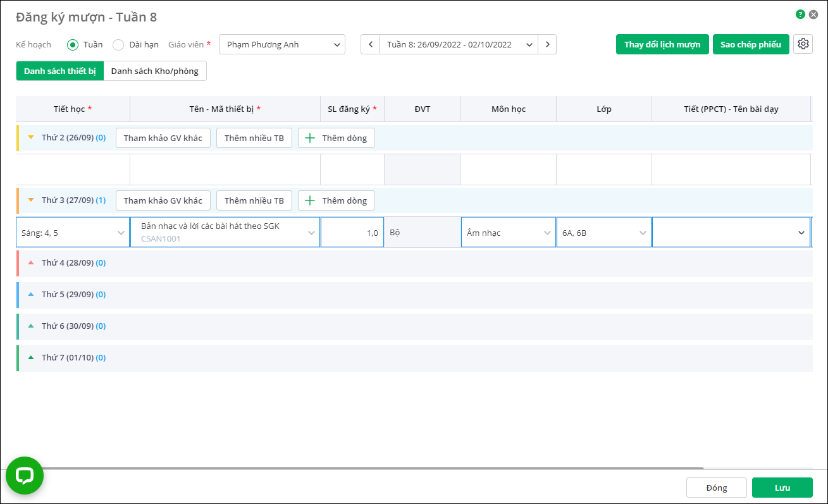The width and height of the screenshot is (828, 504).
Task: Switch to Danh sách Kho/phòng tab
Action: tap(155, 71)
